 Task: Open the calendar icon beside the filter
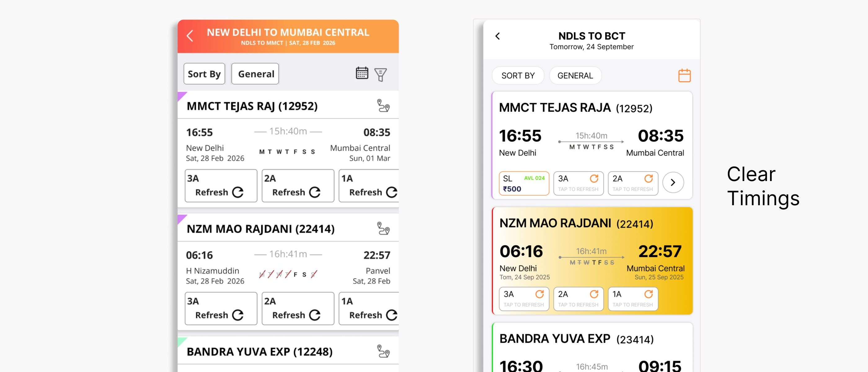(362, 73)
